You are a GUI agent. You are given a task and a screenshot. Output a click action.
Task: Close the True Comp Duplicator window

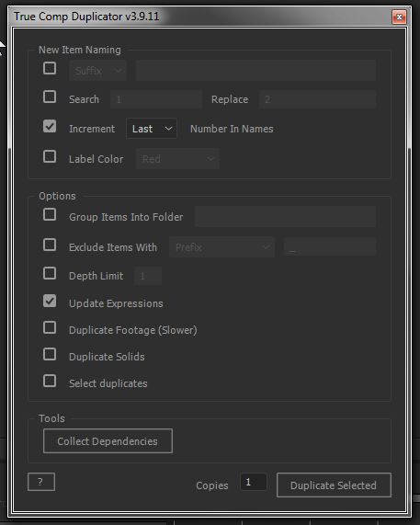(399, 17)
